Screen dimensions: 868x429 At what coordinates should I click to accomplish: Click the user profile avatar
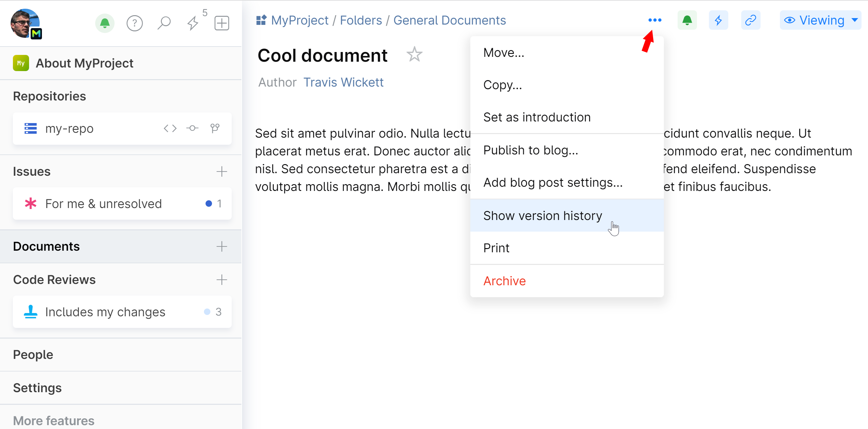pos(25,23)
